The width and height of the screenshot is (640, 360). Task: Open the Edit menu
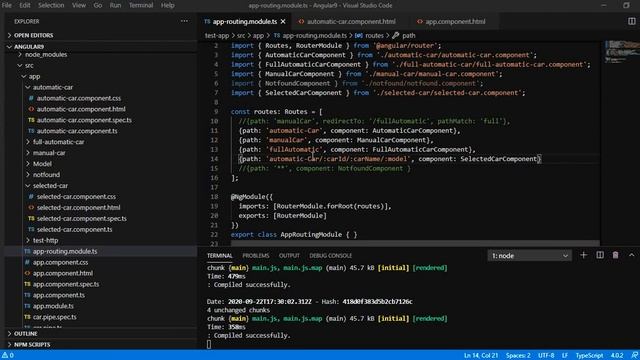coord(25,5)
